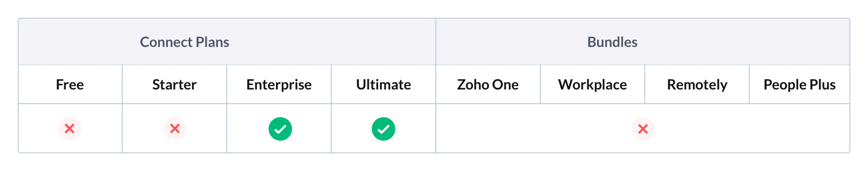Click the Ultimate plan column heading
Viewport: 868px width, 171px height.
pos(384,85)
